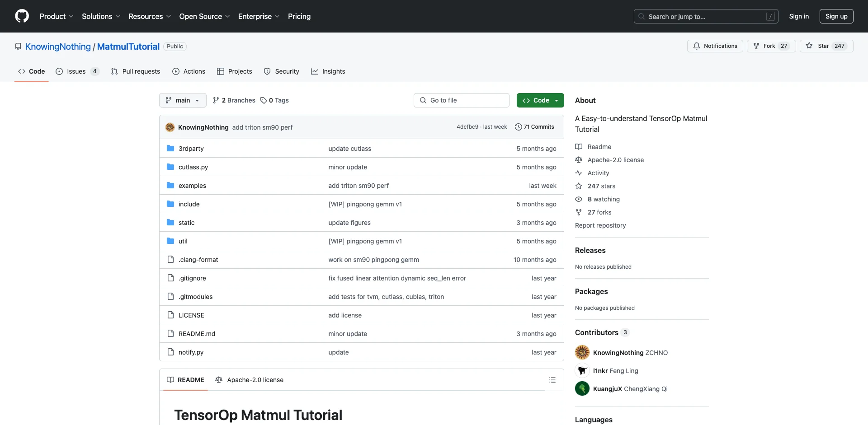Fork this repository
The height and width of the screenshot is (425, 868).
coord(771,46)
